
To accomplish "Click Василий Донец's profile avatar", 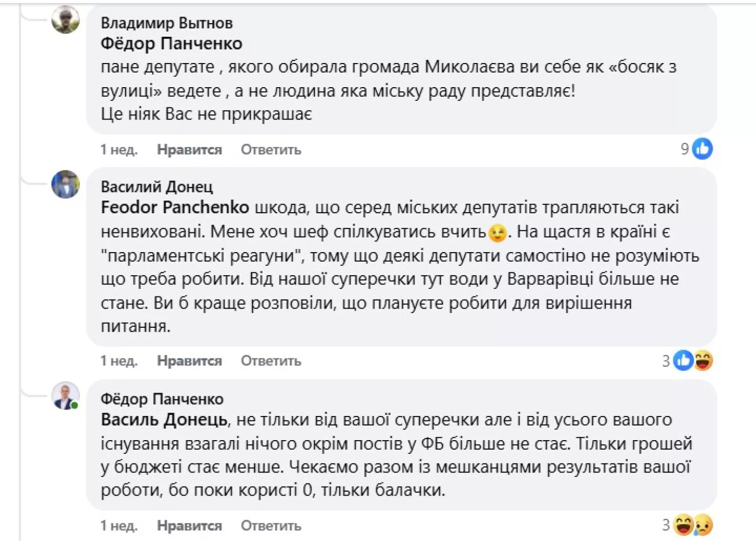I will point(65,184).
